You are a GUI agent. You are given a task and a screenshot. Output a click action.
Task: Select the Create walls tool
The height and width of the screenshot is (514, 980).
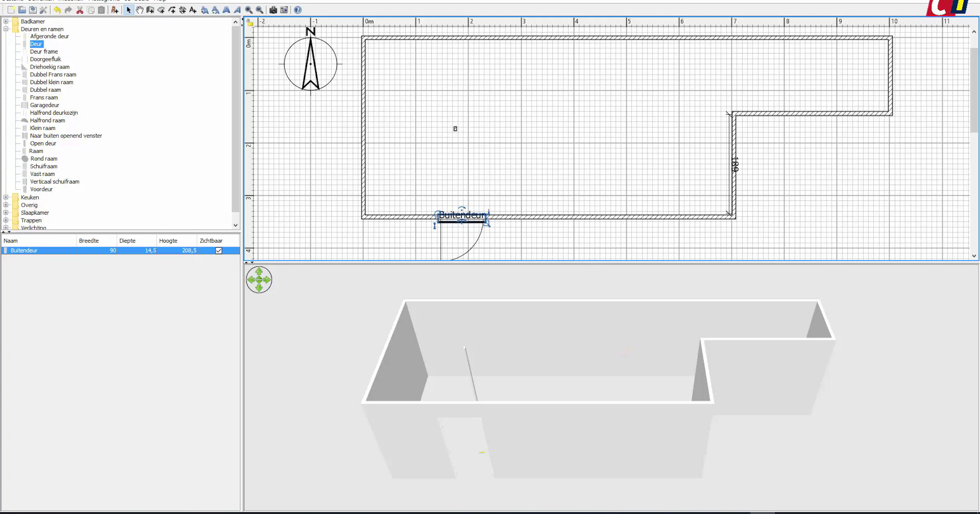(150, 10)
